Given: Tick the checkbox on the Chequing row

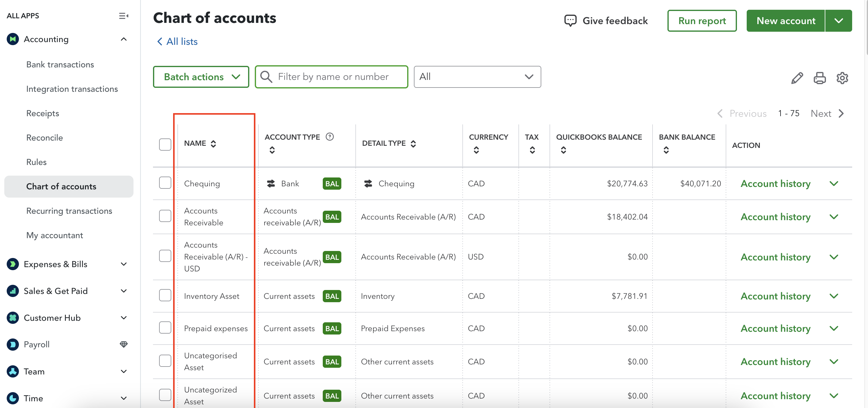Looking at the screenshot, I should [x=165, y=182].
